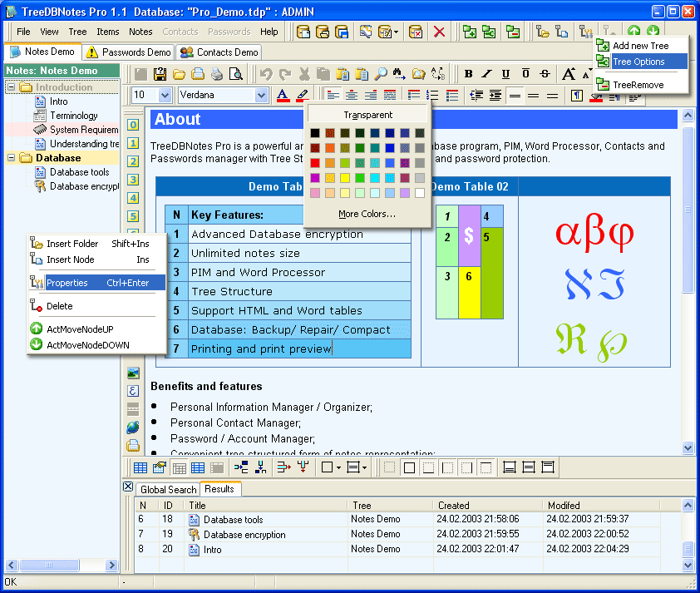Viewport: 700px width, 593px height.
Task: Pick the bright yellow color swatch
Action: [345, 178]
